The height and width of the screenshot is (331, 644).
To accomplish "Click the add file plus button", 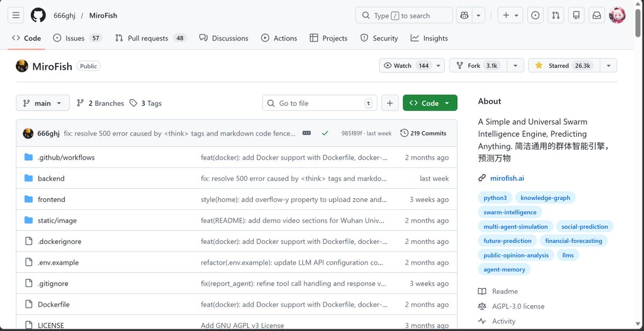I will [390, 103].
